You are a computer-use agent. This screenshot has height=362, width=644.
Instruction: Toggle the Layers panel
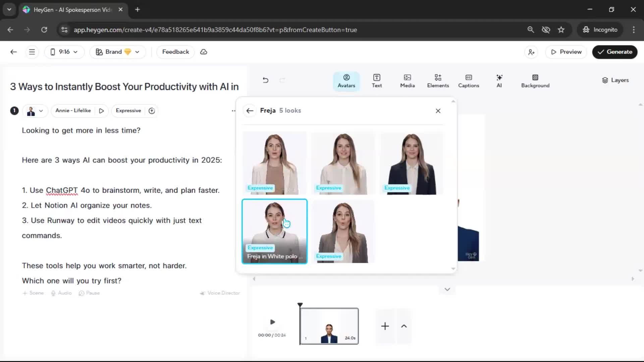pos(615,80)
